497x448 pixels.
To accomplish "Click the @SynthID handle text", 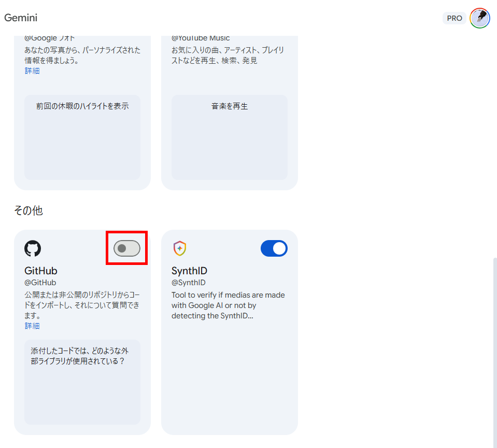I will 189,283.
